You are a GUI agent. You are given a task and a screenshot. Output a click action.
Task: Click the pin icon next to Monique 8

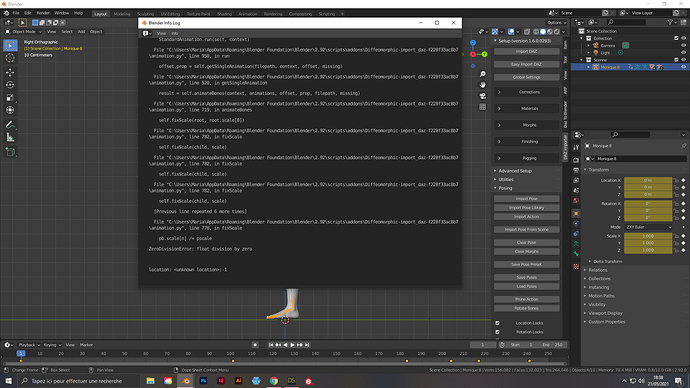683,146
